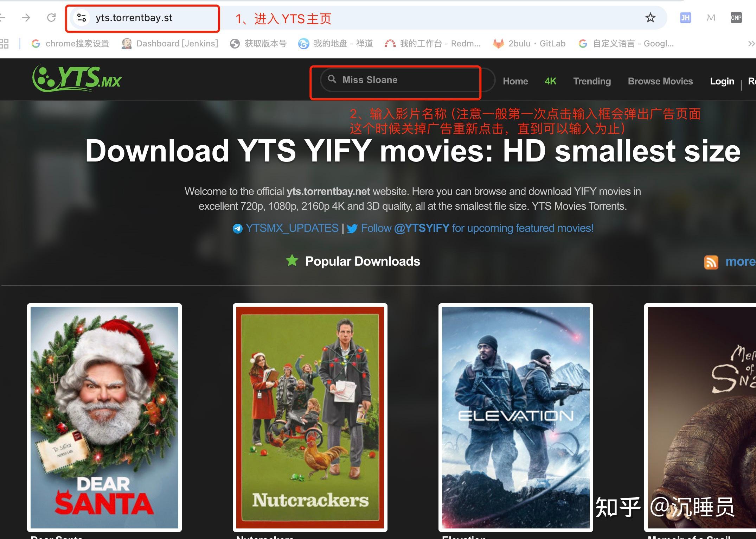Click the address bar URL yts.torrentbay.st
The image size is (756, 539).
134,18
